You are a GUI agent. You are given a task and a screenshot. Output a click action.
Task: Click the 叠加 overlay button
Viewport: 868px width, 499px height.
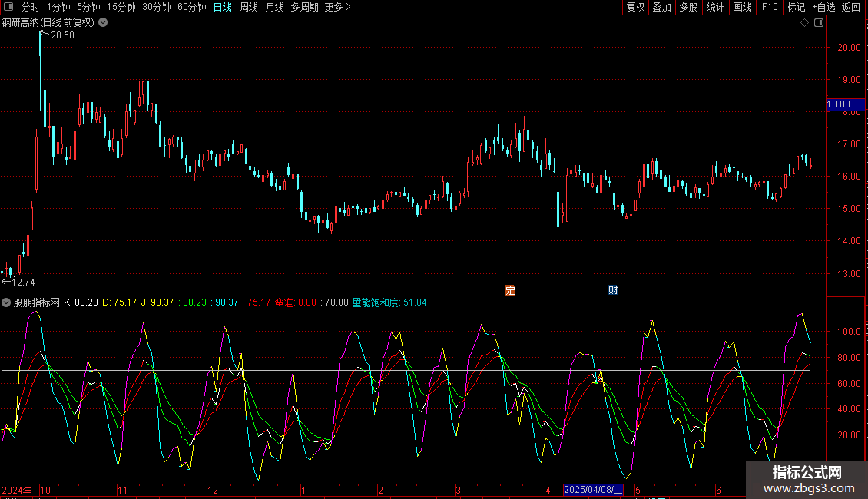[x=661, y=7]
